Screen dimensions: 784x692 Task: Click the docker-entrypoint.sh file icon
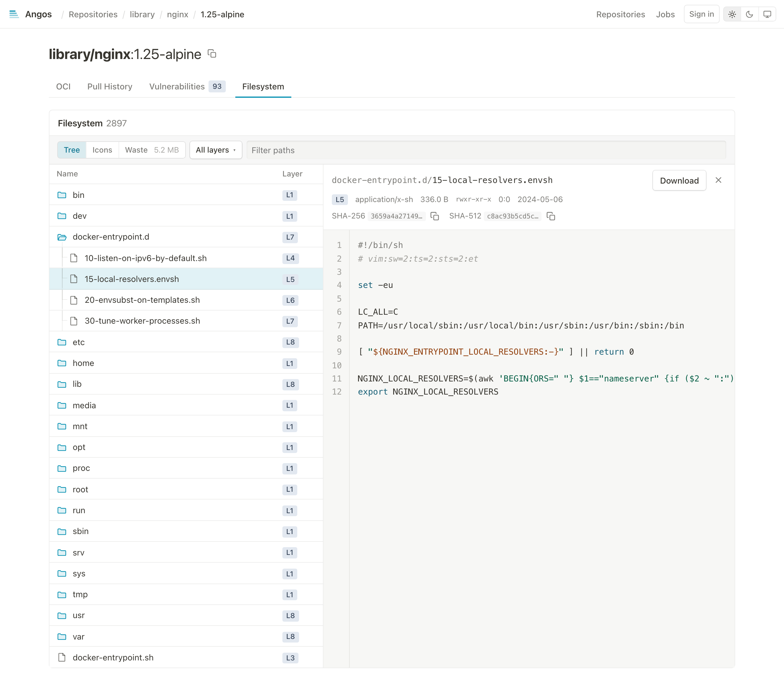point(62,657)
